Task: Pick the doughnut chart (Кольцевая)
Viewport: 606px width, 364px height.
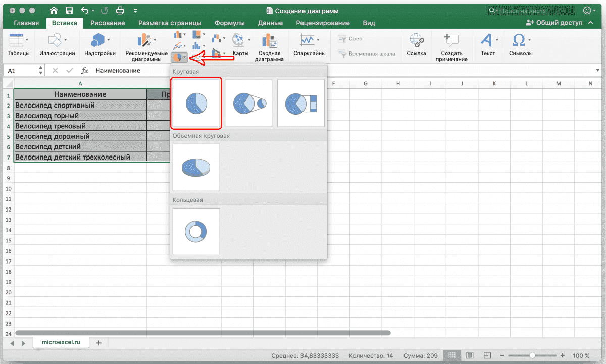Action: coord(196,231)
